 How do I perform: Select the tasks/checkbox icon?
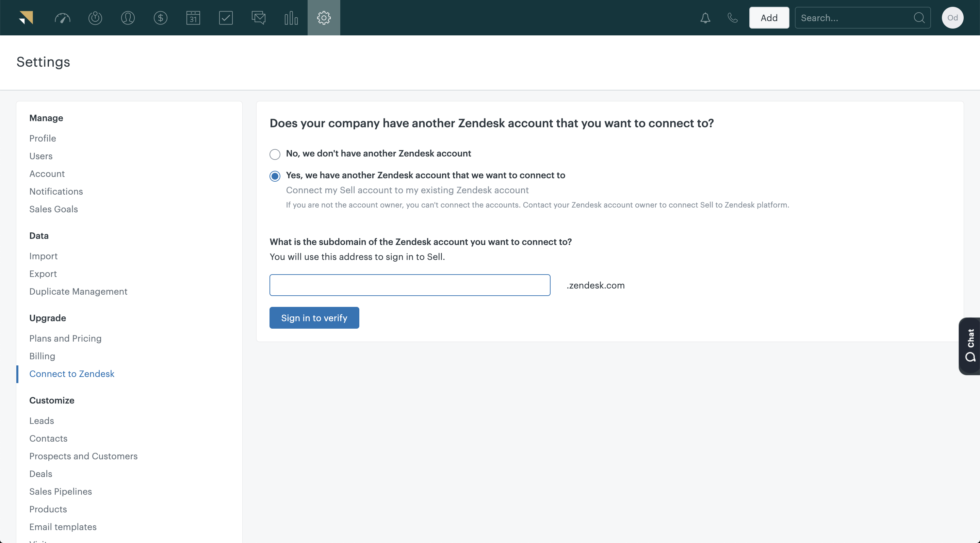[x=225, y=17]
